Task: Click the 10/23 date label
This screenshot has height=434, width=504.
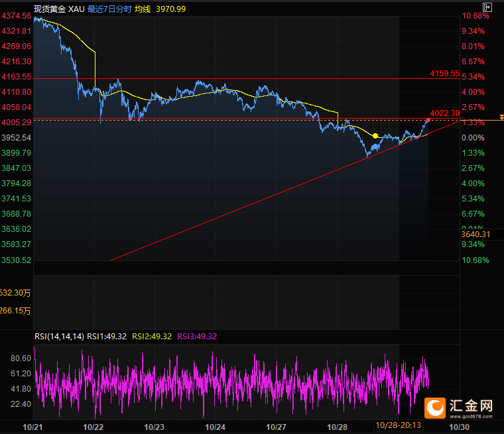Action: pos(155,427)
